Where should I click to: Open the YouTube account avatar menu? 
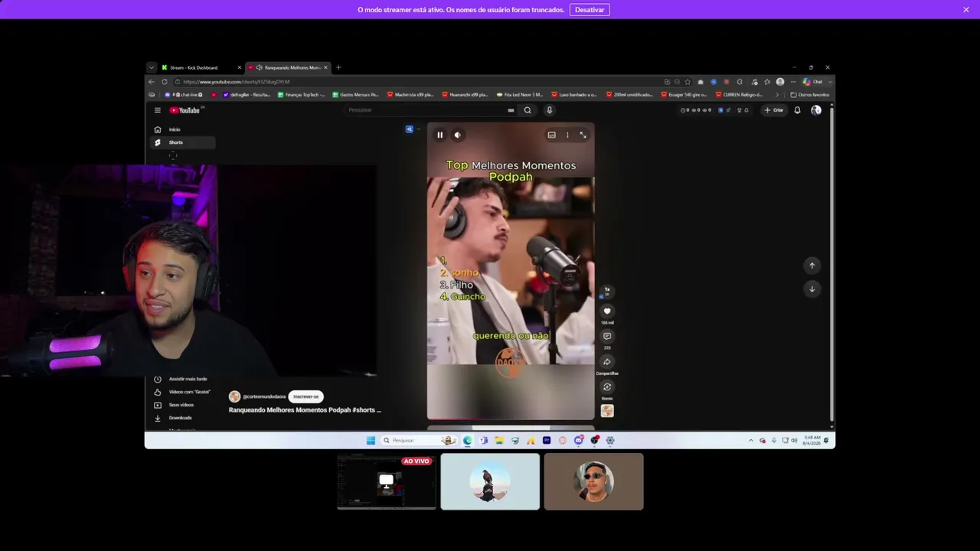(x=816, y=110)
